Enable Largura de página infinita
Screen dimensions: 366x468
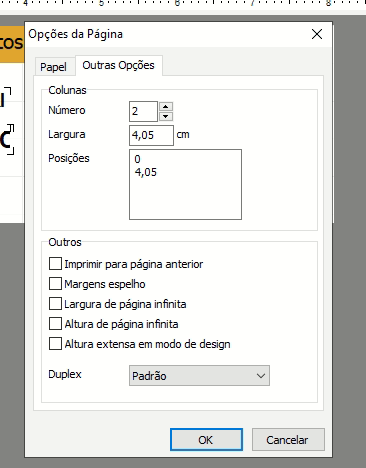pos(55,304)
